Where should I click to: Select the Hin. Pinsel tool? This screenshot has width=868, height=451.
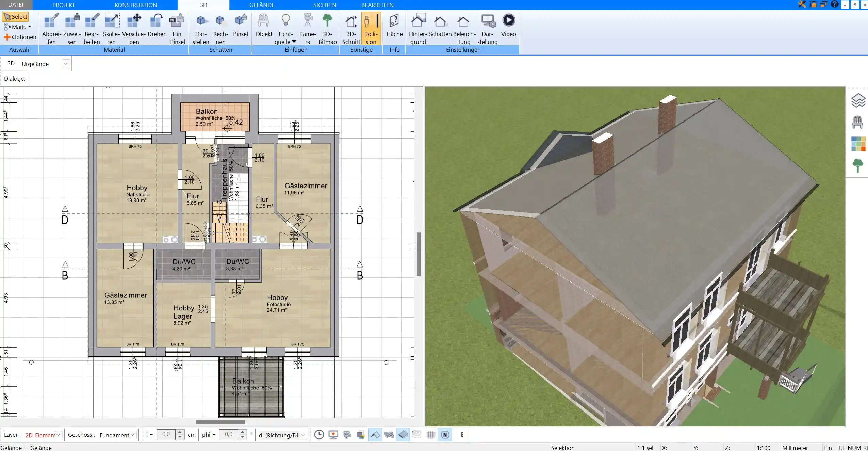click(x=177, y=29)
